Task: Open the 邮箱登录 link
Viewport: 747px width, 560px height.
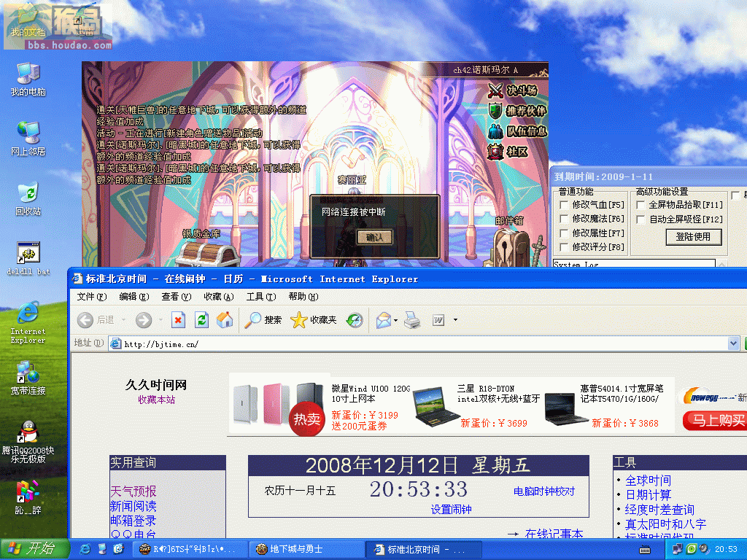Action: (x=133, y=521)
